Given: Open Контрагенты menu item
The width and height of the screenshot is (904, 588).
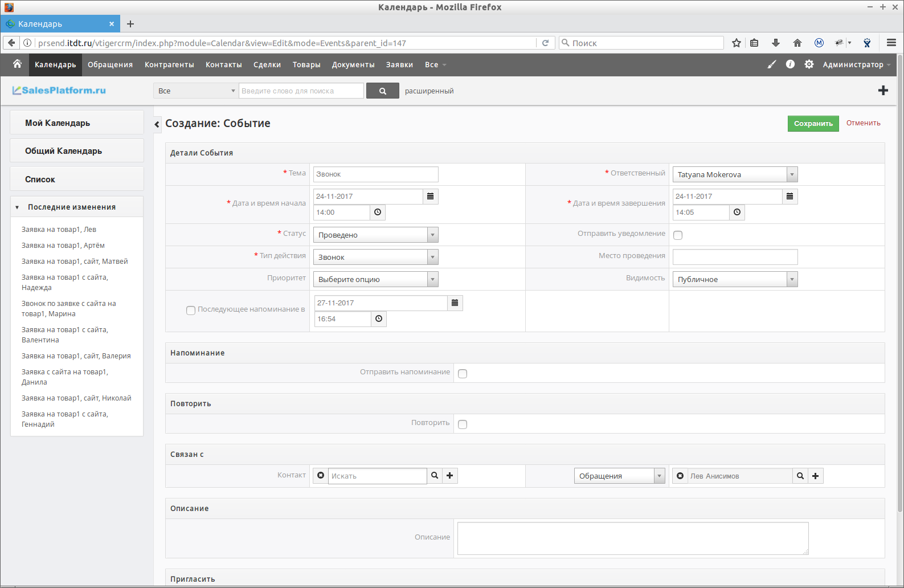Looking at the screenshot, I should click(169, 64).
